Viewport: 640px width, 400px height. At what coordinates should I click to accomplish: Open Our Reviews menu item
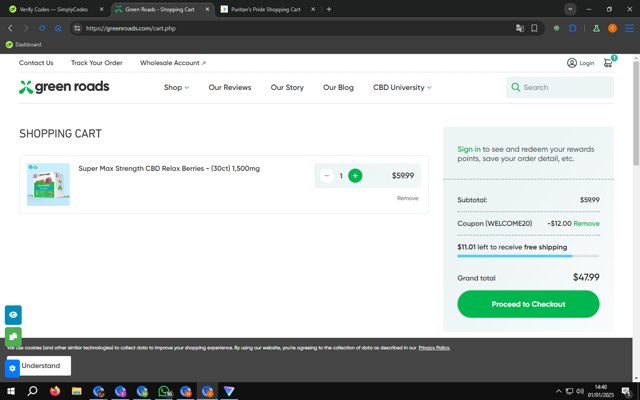point(230,87)
